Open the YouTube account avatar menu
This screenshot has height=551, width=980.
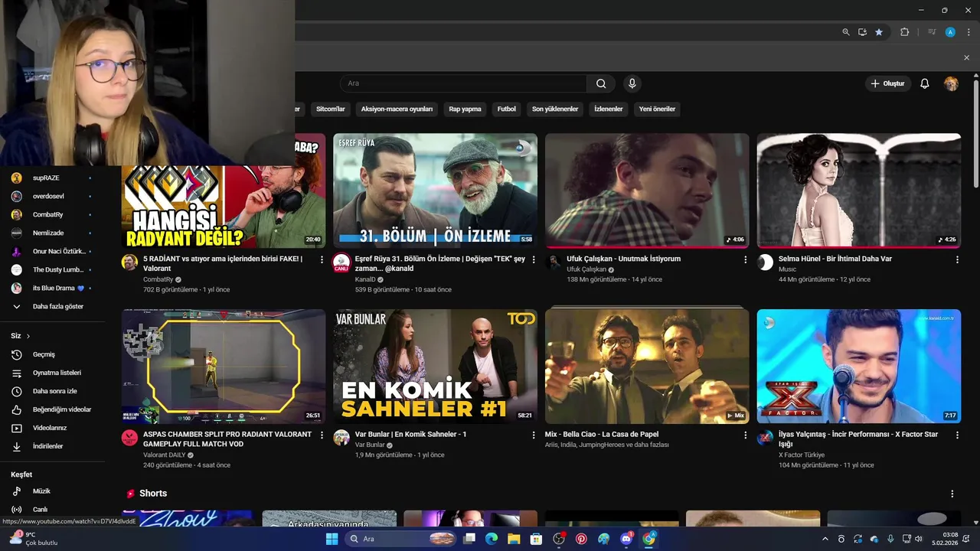pyautogui.click(x=951, y=83)
